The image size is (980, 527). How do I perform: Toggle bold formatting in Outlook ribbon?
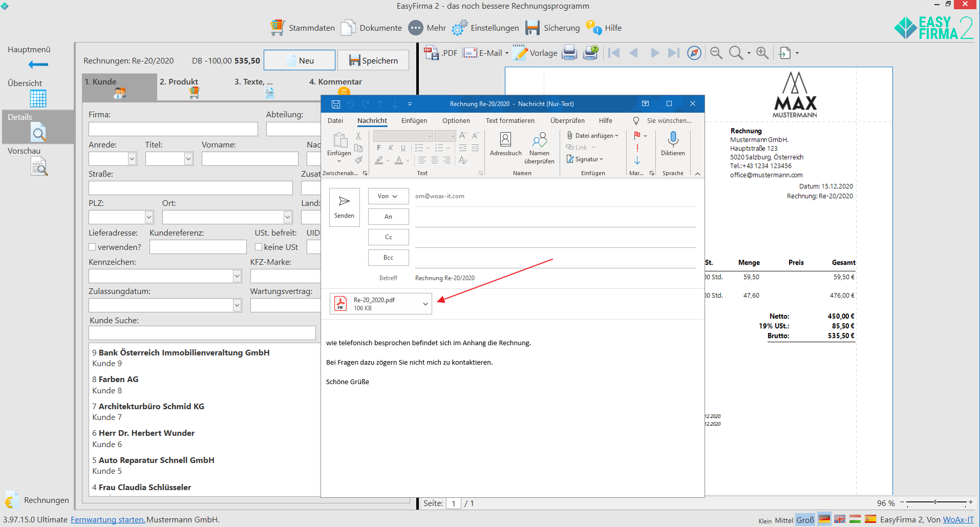click(x=379, y=147)
